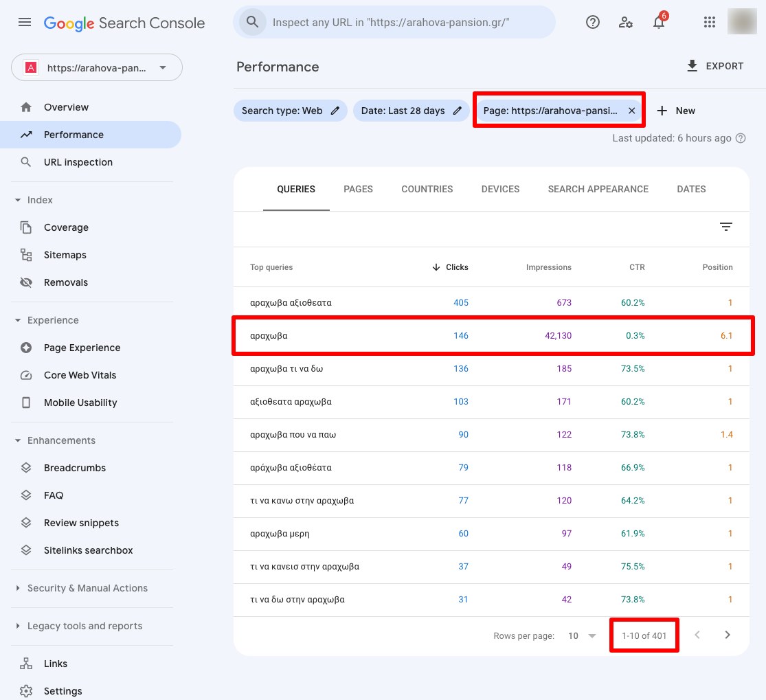Open the Google apps grid
This screenshot has width=766, height=700.
(x=710, y=23)
